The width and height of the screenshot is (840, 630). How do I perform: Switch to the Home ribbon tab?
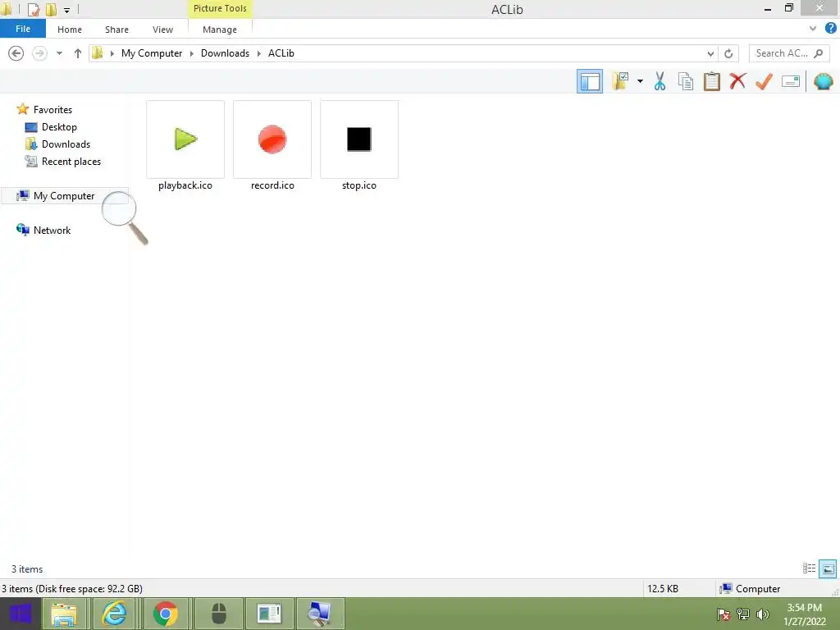[x=70, y=30]
